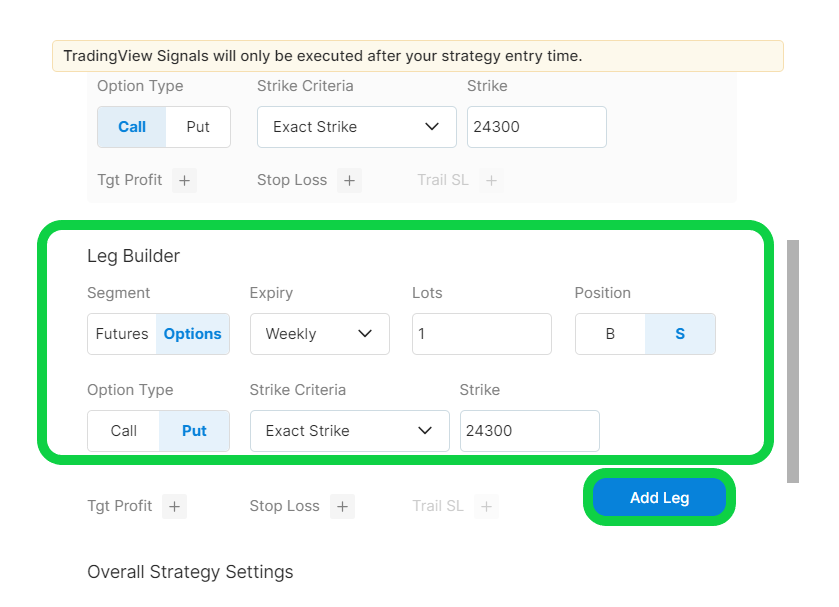The image size is (839, 607).
Task: Choose Futures segment in Leg Builder
Action: (122, 334)
